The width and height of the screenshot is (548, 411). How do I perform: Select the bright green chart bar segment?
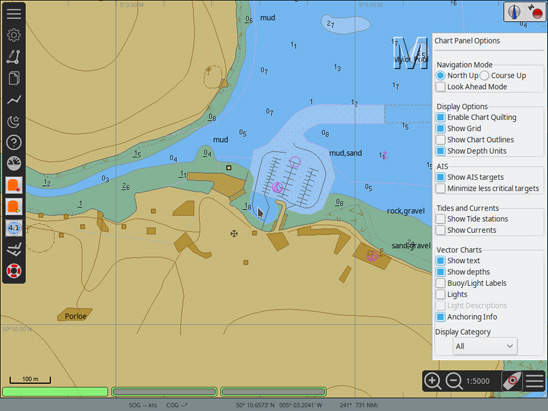[55, 391]
